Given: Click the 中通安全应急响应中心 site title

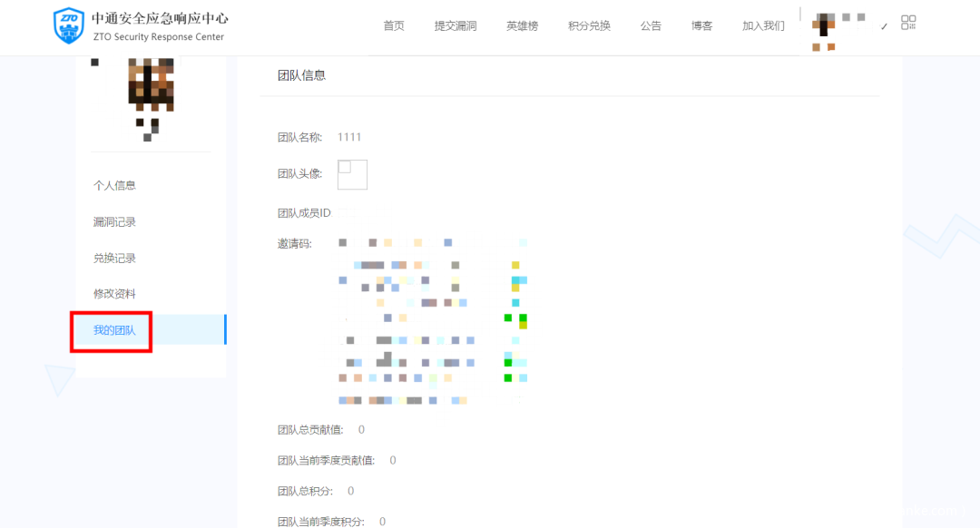Looking at the screenshot, I should [160, 18].
